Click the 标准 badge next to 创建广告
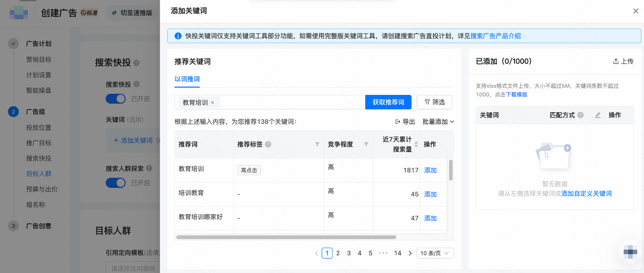644x273 pixels. point(89,13)
